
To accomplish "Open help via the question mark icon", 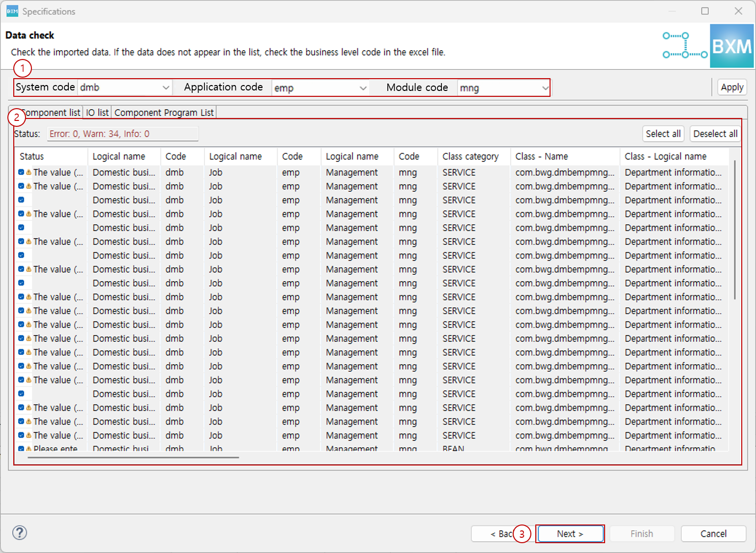I will 20,533.
